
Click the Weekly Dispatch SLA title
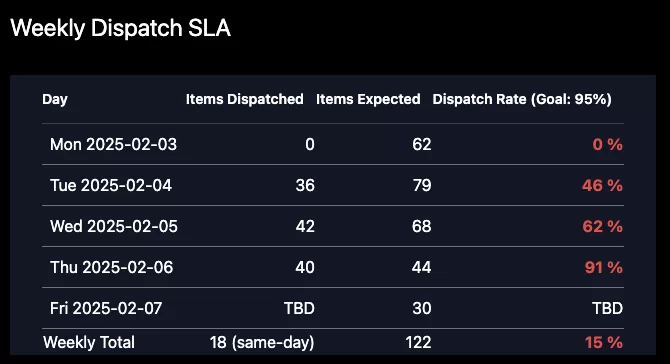pyautogui.click(x=120, y=28)
